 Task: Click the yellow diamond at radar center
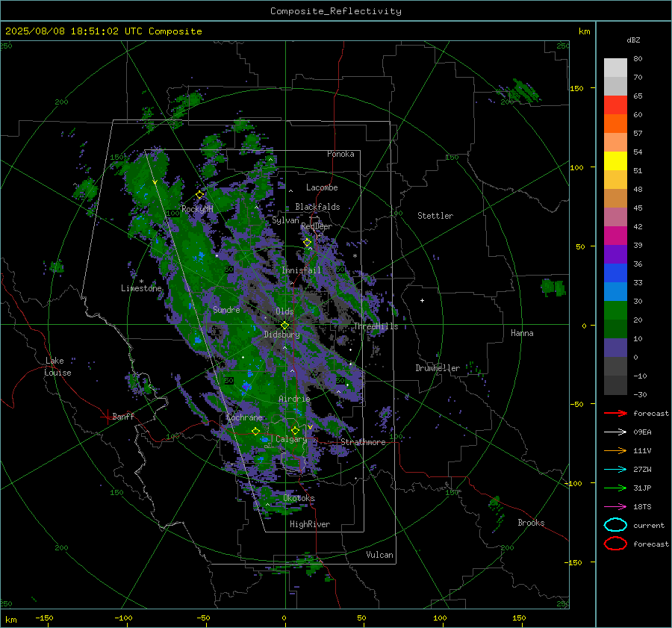tap(284, 326)
